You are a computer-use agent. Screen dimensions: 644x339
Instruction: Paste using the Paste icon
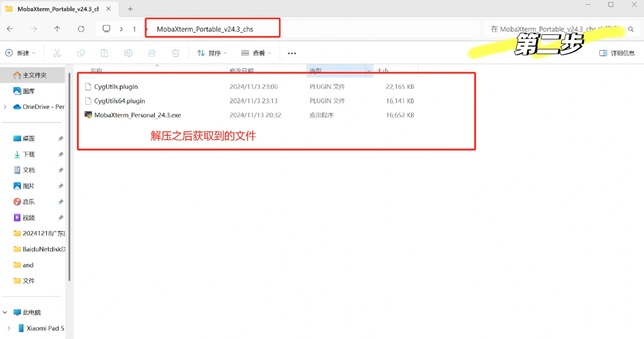point(104,53)
